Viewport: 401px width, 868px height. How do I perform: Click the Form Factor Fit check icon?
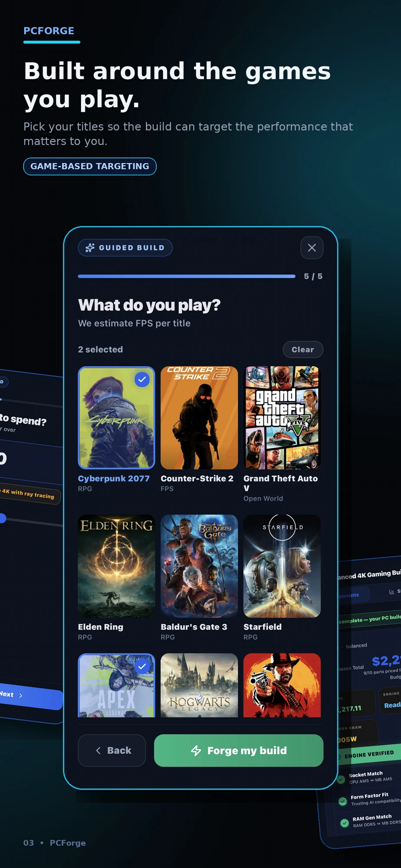pos(343,801)
